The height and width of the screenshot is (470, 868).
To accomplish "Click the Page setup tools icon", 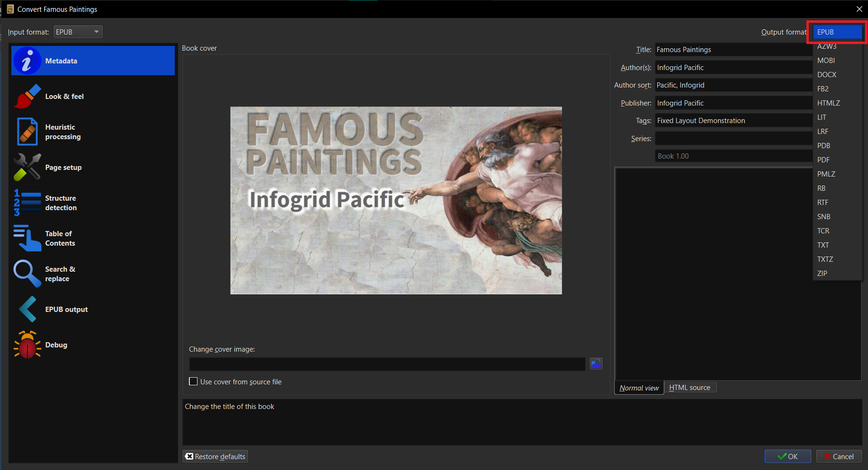I will click(27, 168).
